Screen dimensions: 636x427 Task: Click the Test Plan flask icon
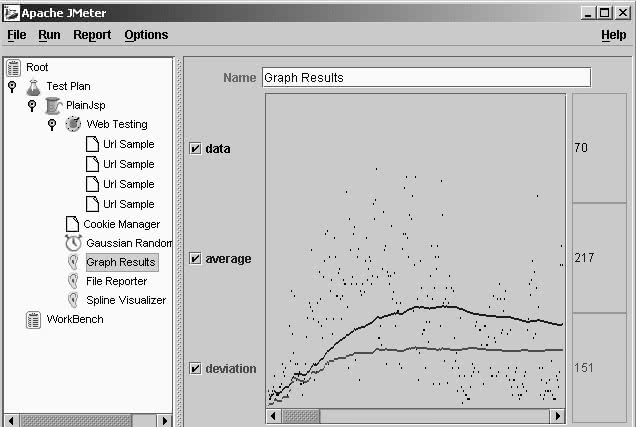click(33, 87)
